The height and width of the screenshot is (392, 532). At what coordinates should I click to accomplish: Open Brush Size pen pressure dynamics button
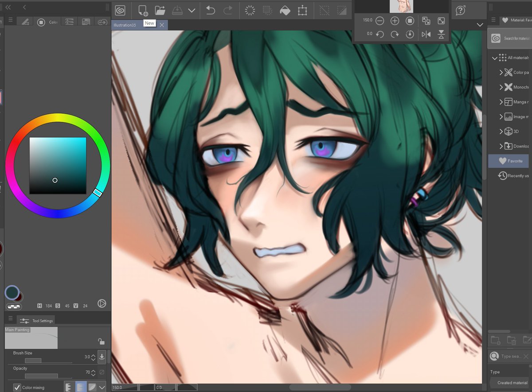[x=102, y=356]
